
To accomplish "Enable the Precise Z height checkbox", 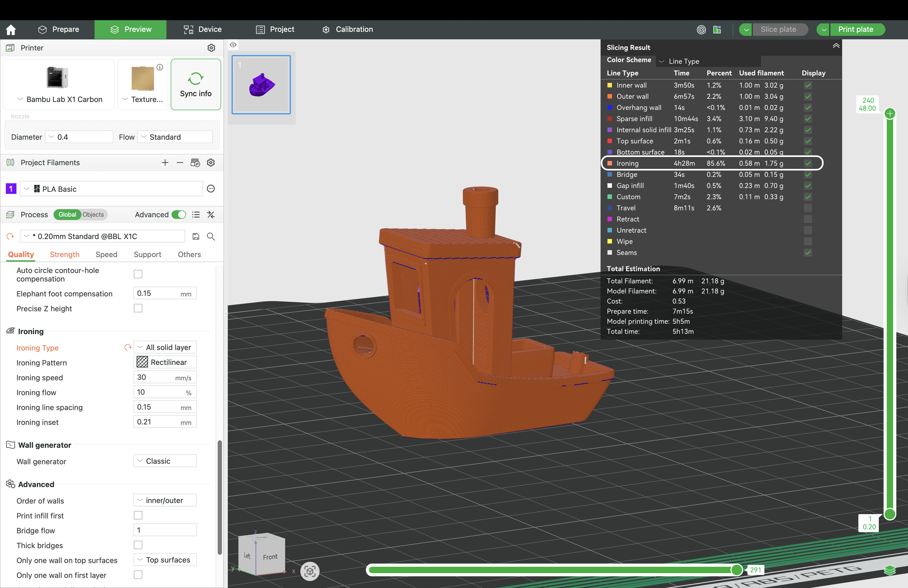I will tap(138, 308).
